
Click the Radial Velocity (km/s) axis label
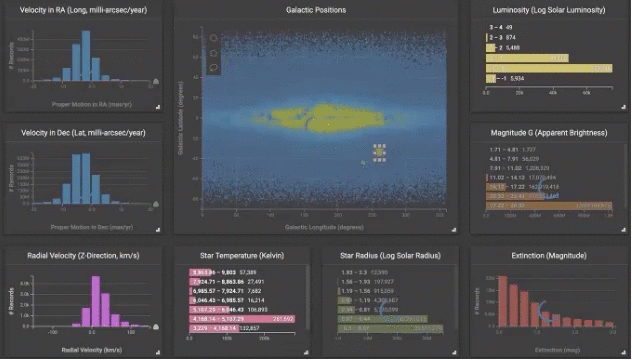(92, 350)
